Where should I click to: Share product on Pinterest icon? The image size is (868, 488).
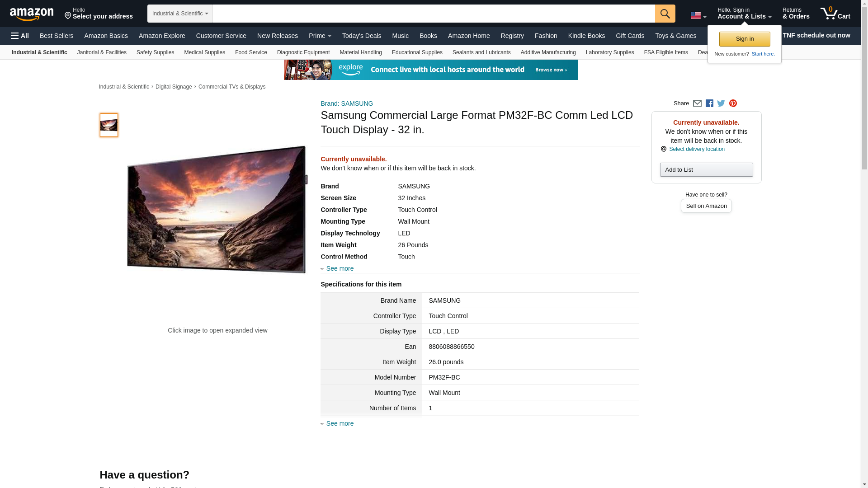point(733,103)
